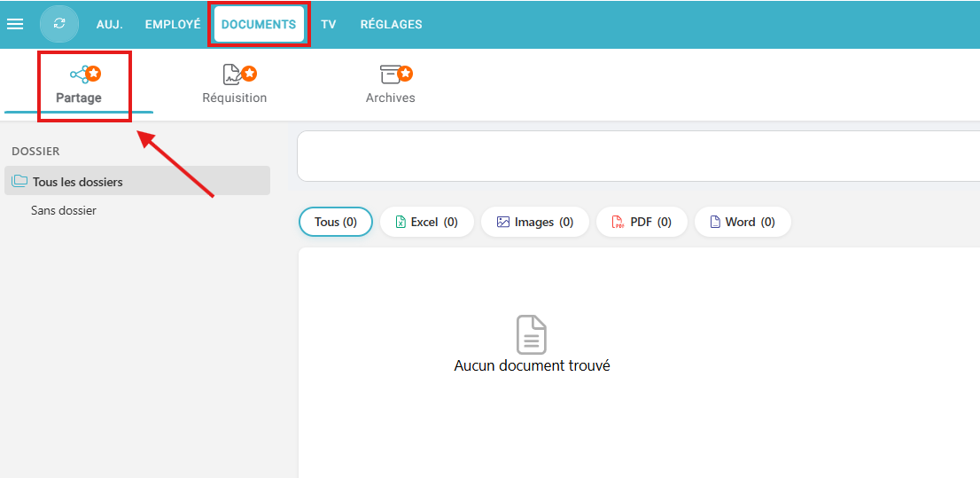The image size is (980, 478).
Task: Click the circular refresh sync icon
Action: [x=59, y=24]
